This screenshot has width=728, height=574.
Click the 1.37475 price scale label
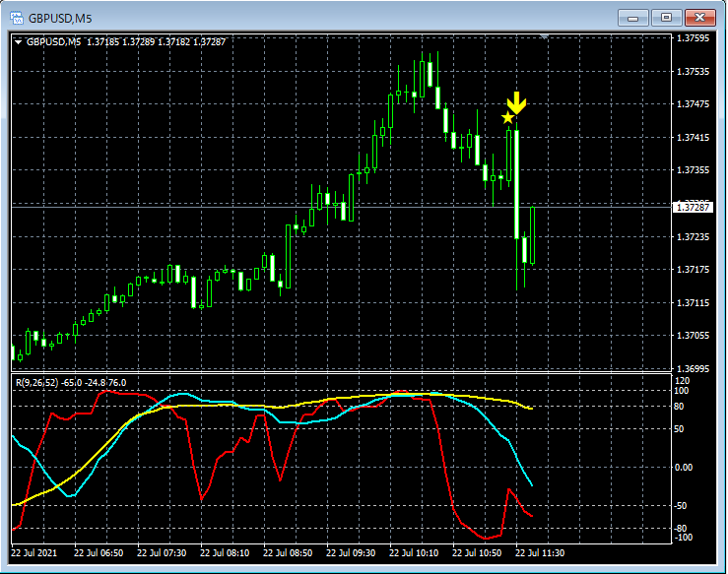[x=693, y=104]
